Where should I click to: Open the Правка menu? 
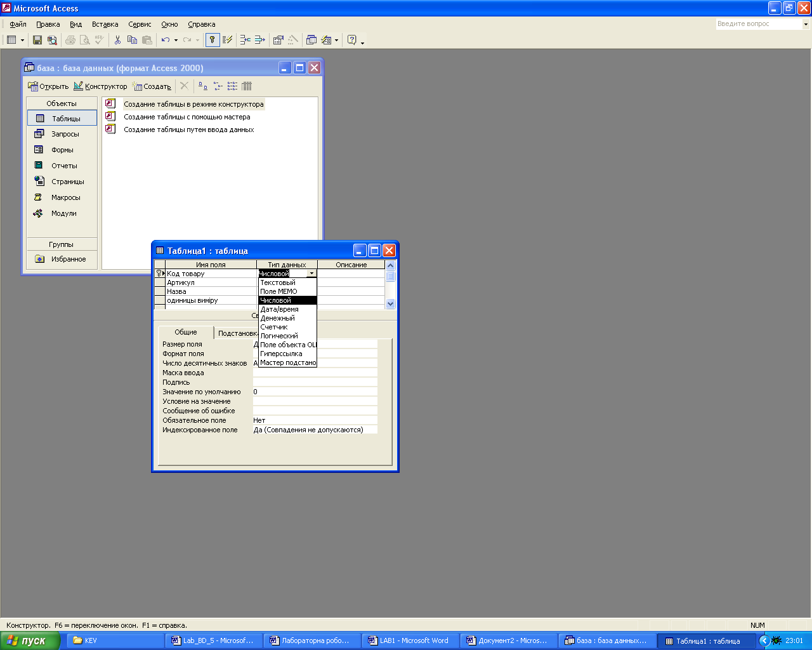[48, 24]
